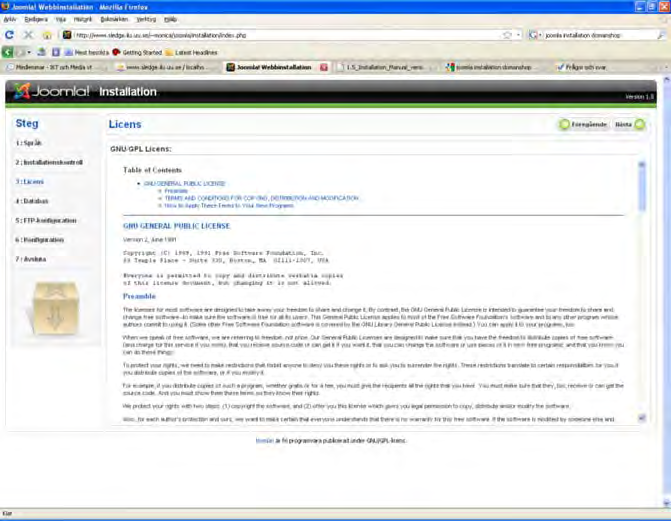Open the list-all-tabs dropdown arrow
Screen dimensions: 671x521
[666, 67]
